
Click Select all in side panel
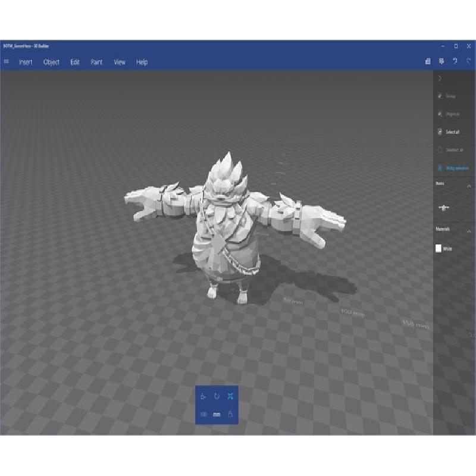[x=449, y=131]
